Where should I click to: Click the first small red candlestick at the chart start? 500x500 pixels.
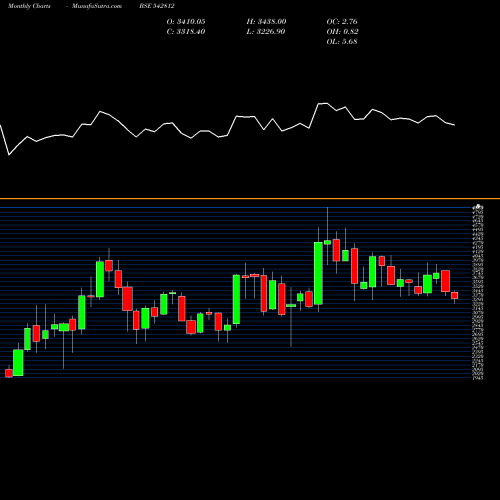(x=9, y=373)
